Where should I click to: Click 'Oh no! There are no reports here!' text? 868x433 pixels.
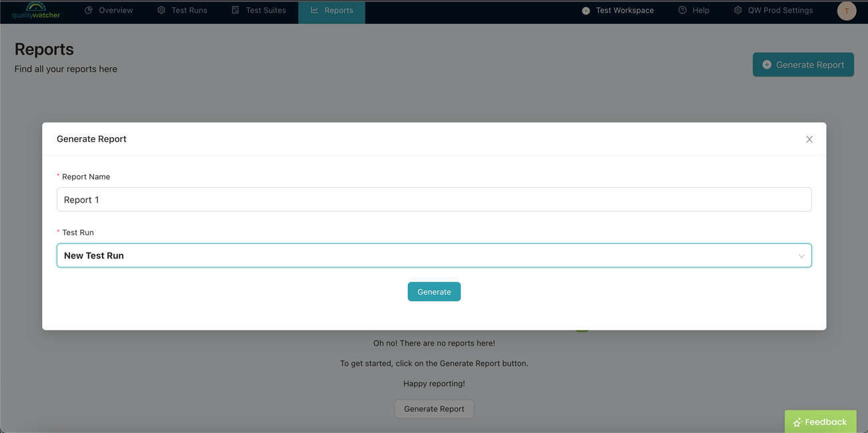434,343
